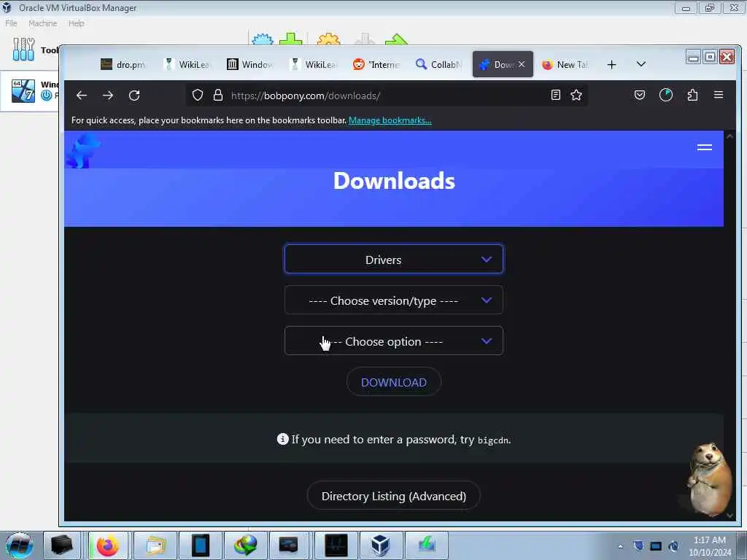The image size is (747, 560).
Task: Open Directory Listing (Advanced)
Action: click(393, 496)
